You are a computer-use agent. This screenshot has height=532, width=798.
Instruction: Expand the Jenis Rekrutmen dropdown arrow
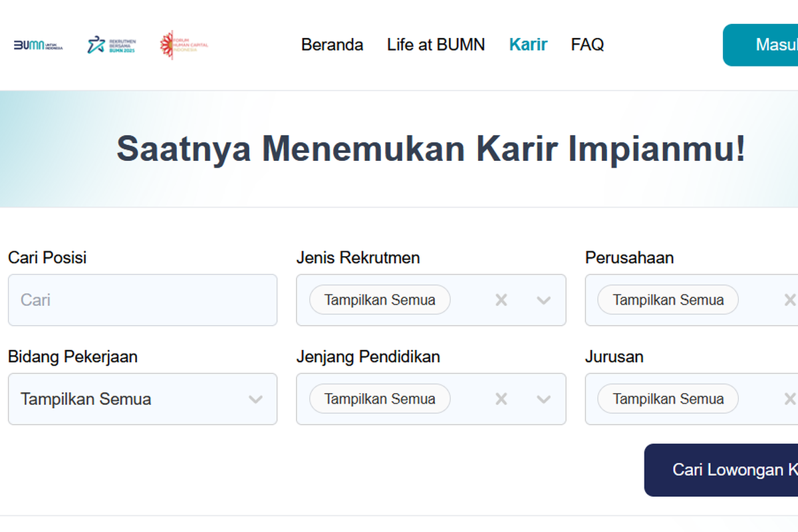[x=543, y=300]
